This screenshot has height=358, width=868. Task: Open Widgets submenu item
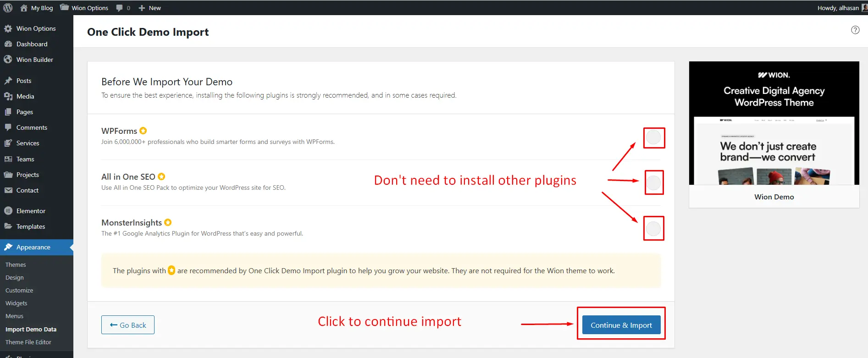click(17, 303)
